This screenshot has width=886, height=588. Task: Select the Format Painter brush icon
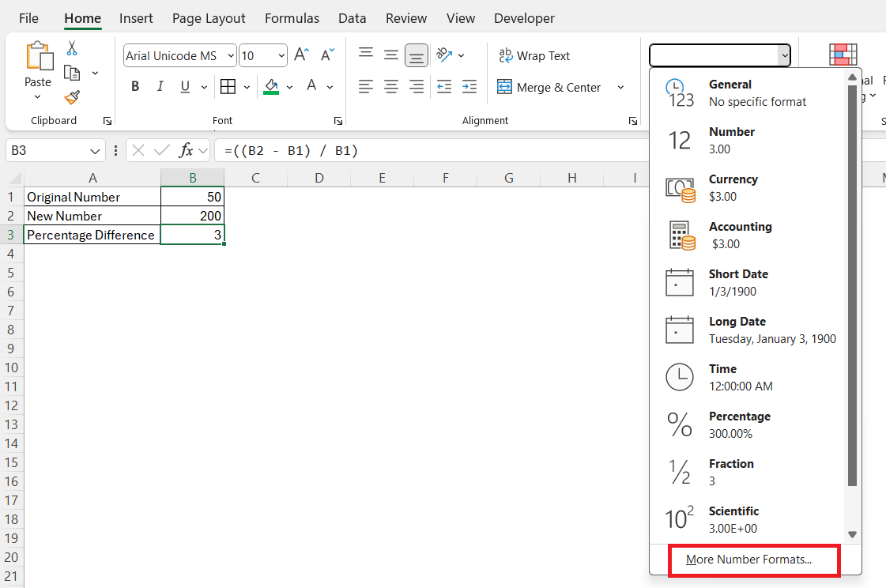tap(72, 97)
